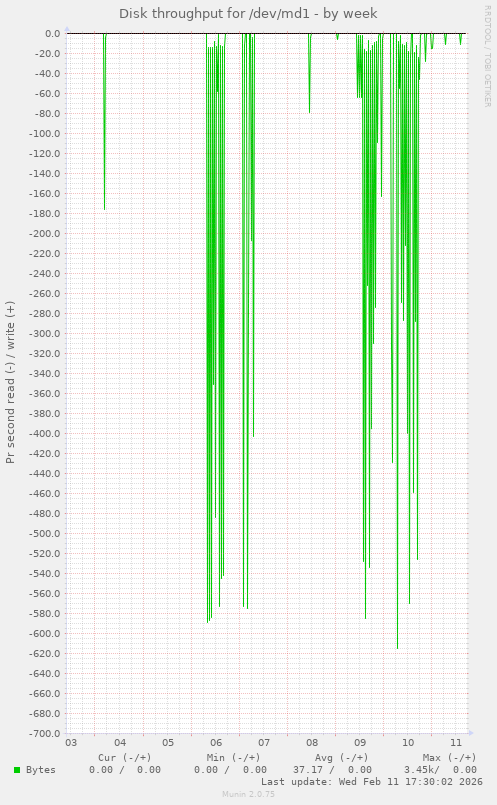Screen dimensions: 497x805
Task: Click the x-axis day label '03'
Action: click(71, 743)
